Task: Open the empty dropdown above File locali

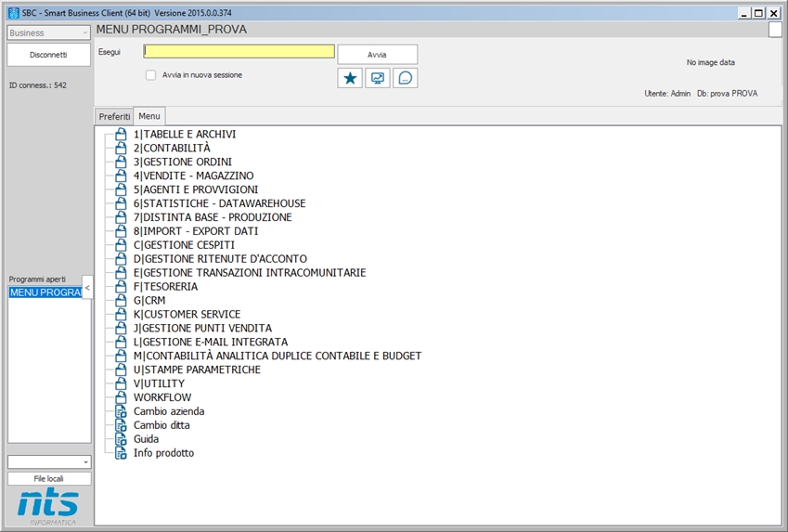Action: pos(49,461)
